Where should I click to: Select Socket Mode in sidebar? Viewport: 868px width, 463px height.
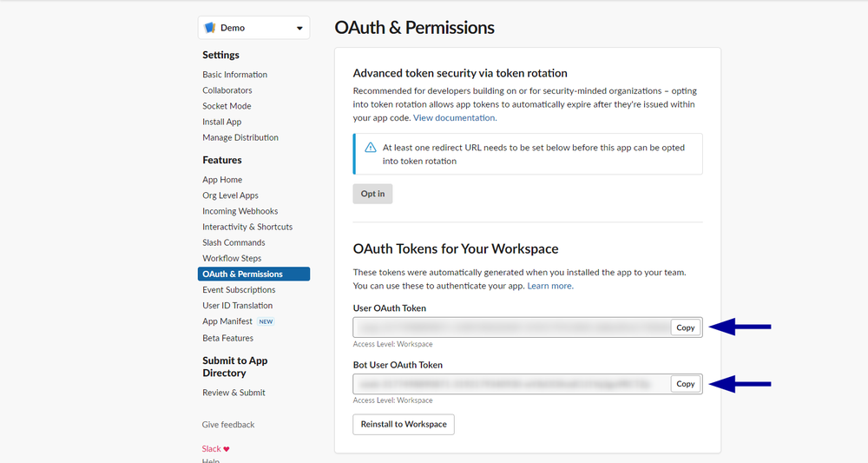227,106
